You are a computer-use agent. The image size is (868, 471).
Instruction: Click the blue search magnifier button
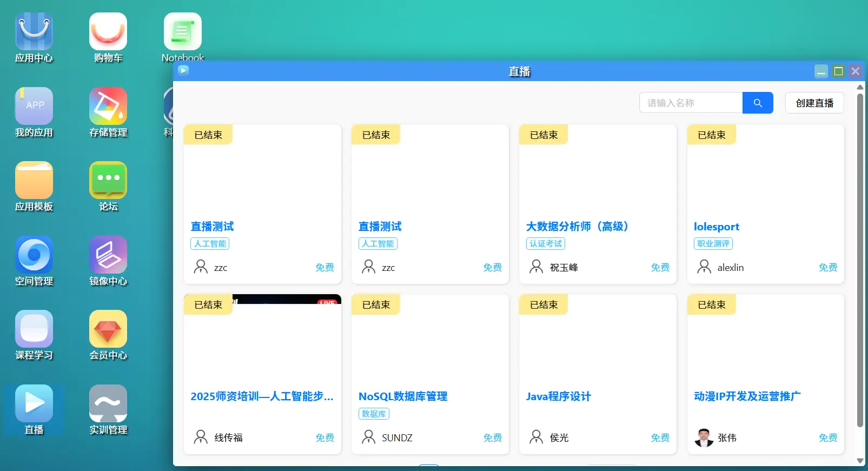[758, 103]
